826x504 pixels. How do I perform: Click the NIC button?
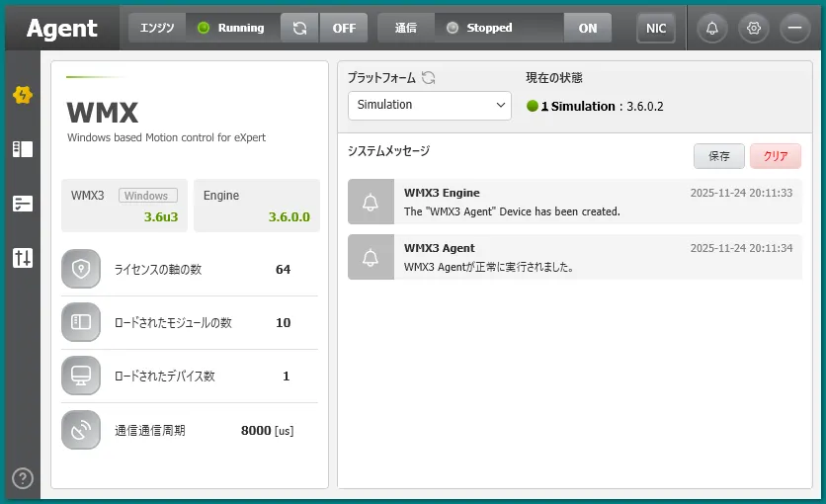tap(656, 28)
